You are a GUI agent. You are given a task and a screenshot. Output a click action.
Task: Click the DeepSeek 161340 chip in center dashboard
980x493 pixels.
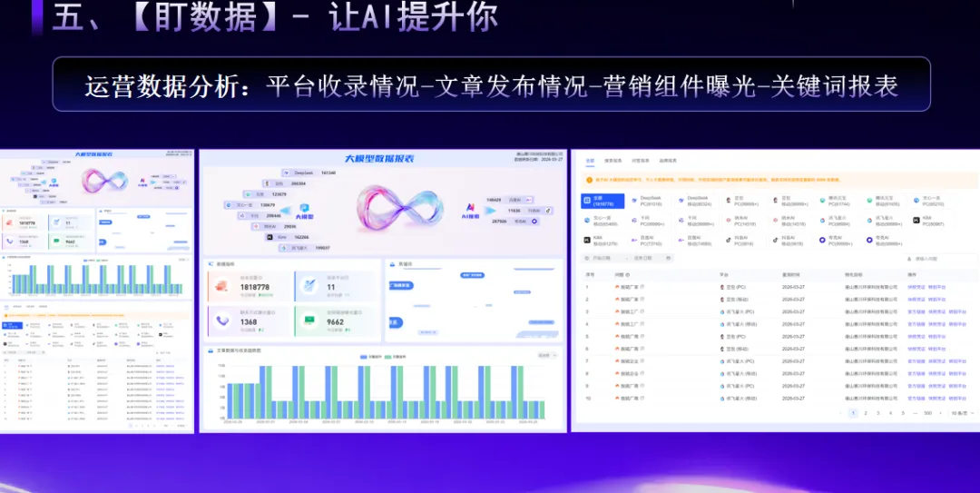[309, 173]
